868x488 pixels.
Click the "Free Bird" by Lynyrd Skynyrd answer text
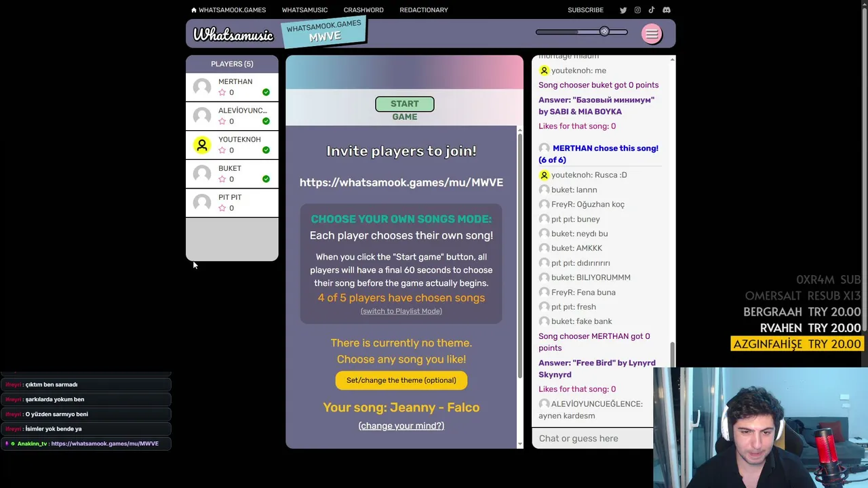pyautogui.click(x=597, y=369)
